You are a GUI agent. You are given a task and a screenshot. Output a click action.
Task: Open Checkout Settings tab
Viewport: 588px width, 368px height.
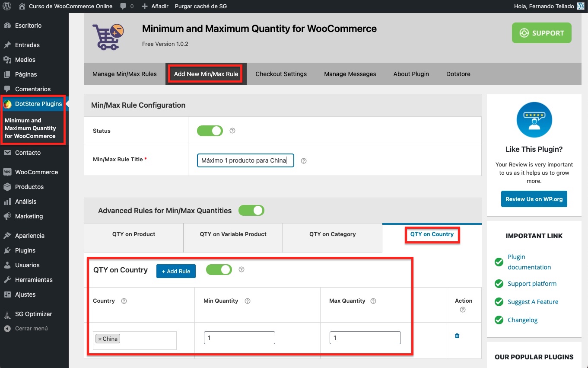pos(281,74)
